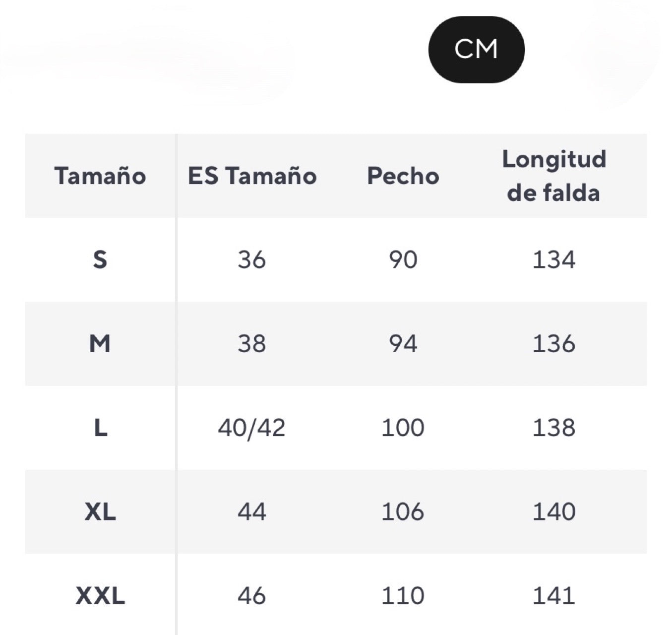
Task: Click the Longitud de falda header
Action: click(554, 176)
